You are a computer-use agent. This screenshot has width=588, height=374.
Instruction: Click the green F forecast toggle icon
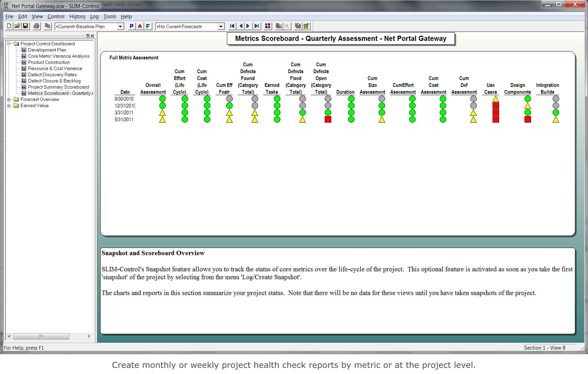click(x=148, y=26)
